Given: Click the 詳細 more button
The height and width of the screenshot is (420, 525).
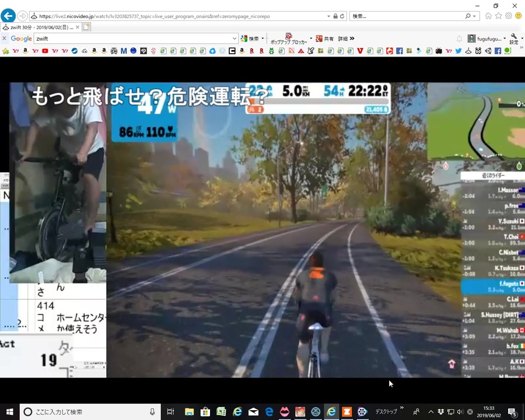Looking at the screenshot, I should click(x=346, y=39).
